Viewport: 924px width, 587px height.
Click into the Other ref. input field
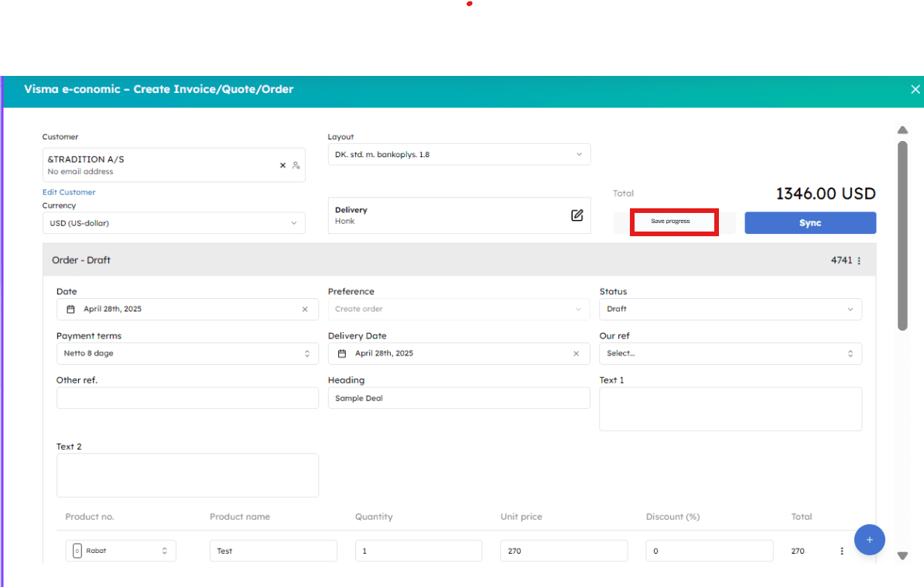[x=187, y=398]
